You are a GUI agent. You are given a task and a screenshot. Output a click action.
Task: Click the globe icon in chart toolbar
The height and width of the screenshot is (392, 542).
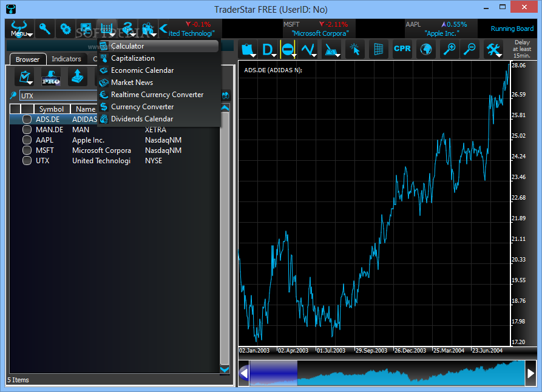point(426,49)
